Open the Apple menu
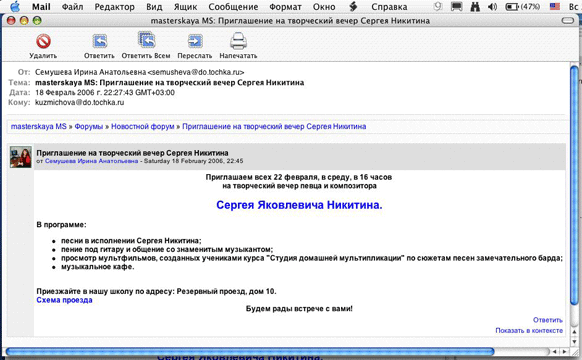Screen dimensions: 582x360 point(15,7)
